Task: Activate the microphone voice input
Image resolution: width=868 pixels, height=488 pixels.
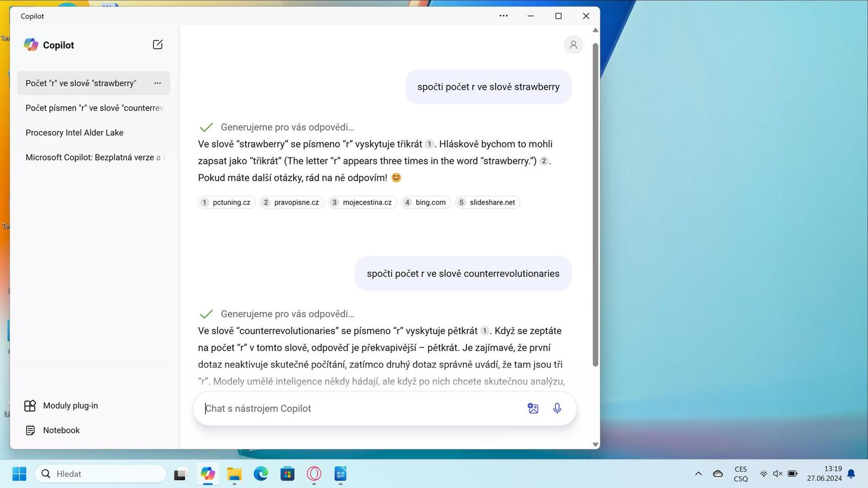Action: tap(557, 408)
